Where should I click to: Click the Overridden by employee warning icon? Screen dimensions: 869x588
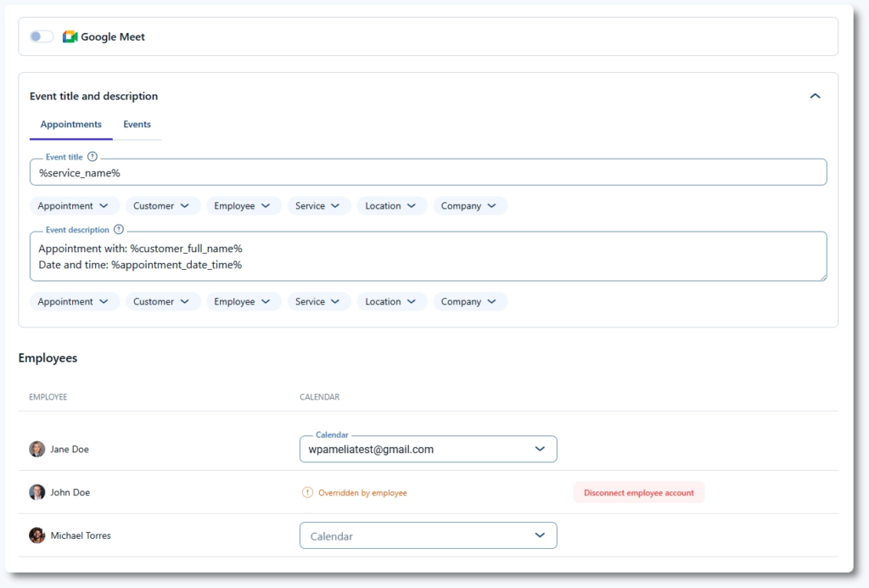point(307,492)
